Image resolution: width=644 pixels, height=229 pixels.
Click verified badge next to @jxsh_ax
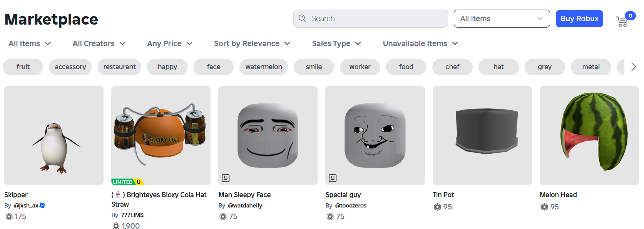coord(42,206)
